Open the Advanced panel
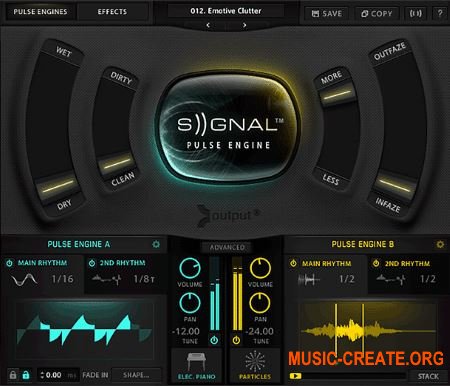The width and height of the screenshot is (450, 386). pyautogui.click(x=227, y=247)
